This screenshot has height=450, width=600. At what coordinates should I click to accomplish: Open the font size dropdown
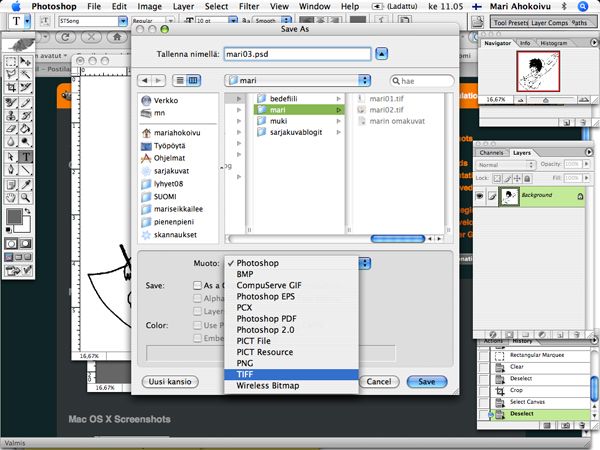(233, 21)
